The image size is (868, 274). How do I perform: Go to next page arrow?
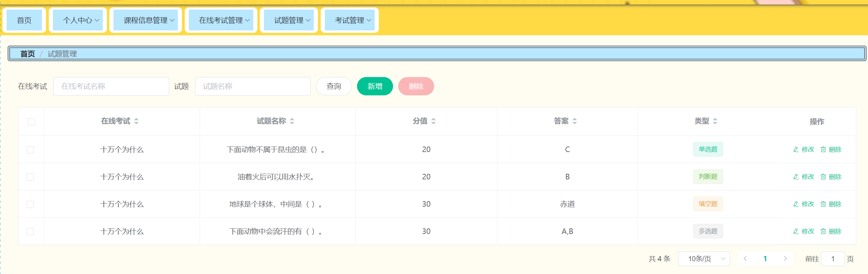(x=785, y=258)
